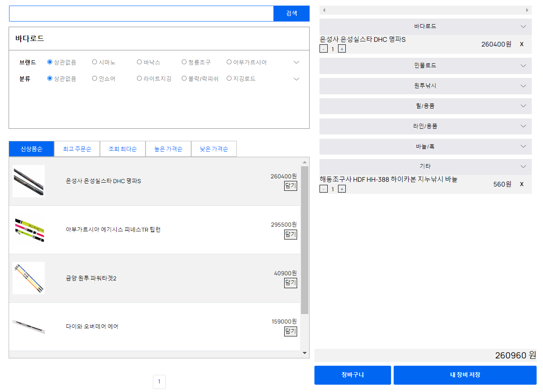Add 아부가르시아 에기시스 피네스TR 팁런 with 담기
The image size is (543, 392).
291,234
